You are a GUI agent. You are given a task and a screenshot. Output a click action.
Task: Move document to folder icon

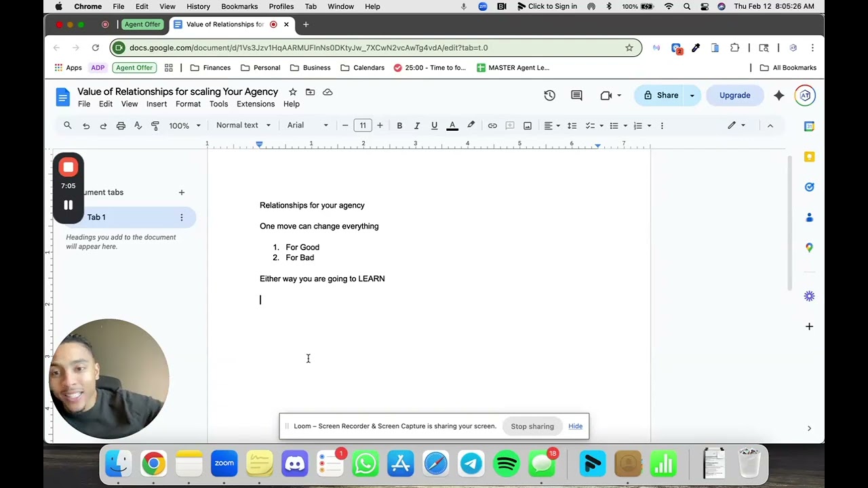(310, 91)
